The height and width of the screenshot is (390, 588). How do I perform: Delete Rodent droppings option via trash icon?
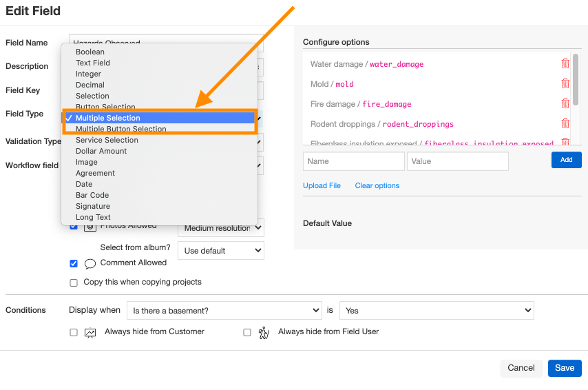tap(565, 123)
